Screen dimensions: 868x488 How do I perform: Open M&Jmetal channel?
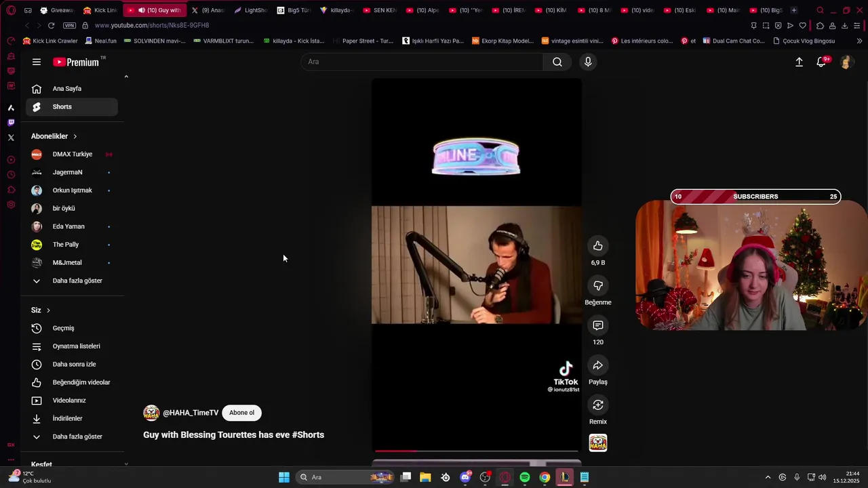pos(72,263)
